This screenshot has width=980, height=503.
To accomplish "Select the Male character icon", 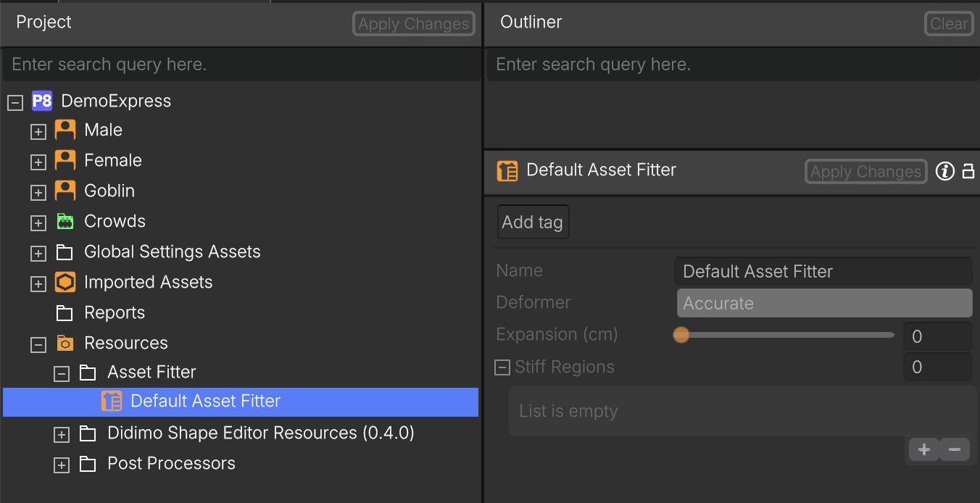I will coord(65,130).
